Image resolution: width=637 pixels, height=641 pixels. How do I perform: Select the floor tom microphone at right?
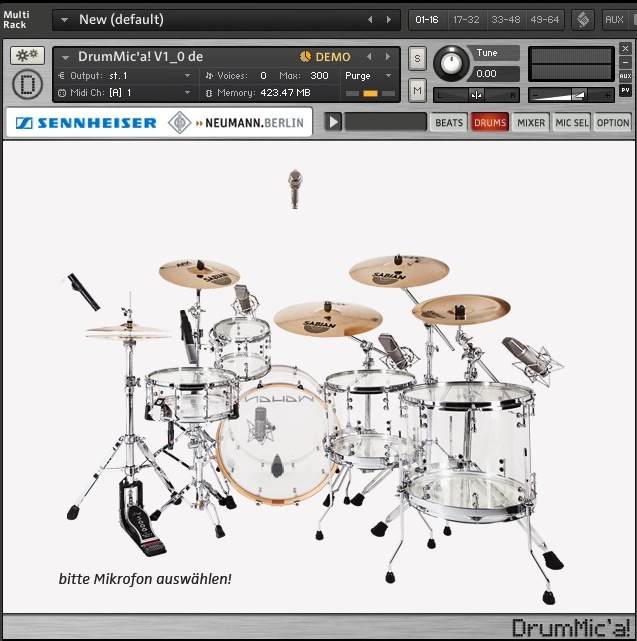532,361
